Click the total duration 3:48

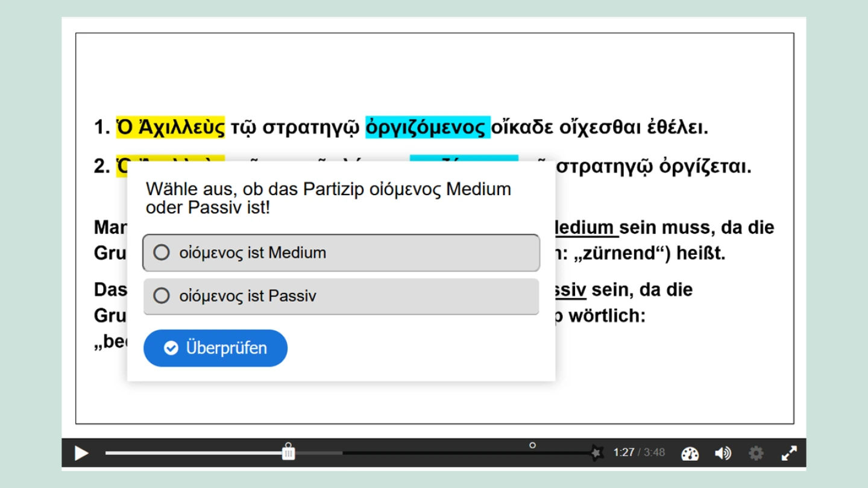tap(654, 452)
